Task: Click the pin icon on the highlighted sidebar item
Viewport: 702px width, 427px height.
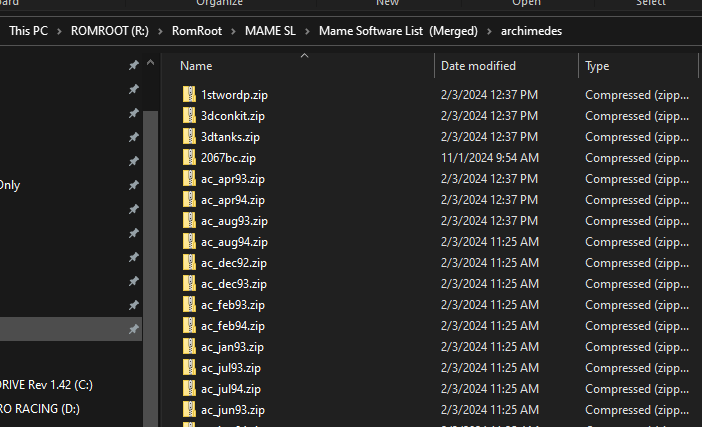Action: tap(133, 329)
